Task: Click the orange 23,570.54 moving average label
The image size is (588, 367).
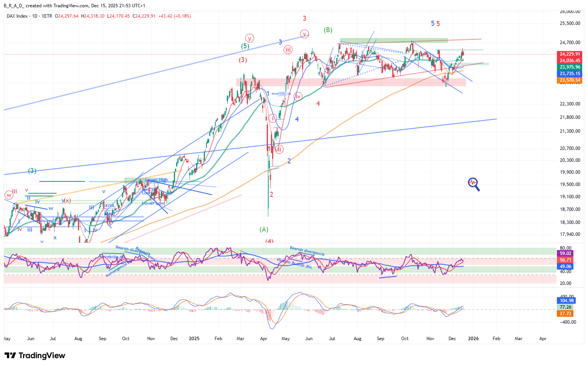Action: click(570, 80)
